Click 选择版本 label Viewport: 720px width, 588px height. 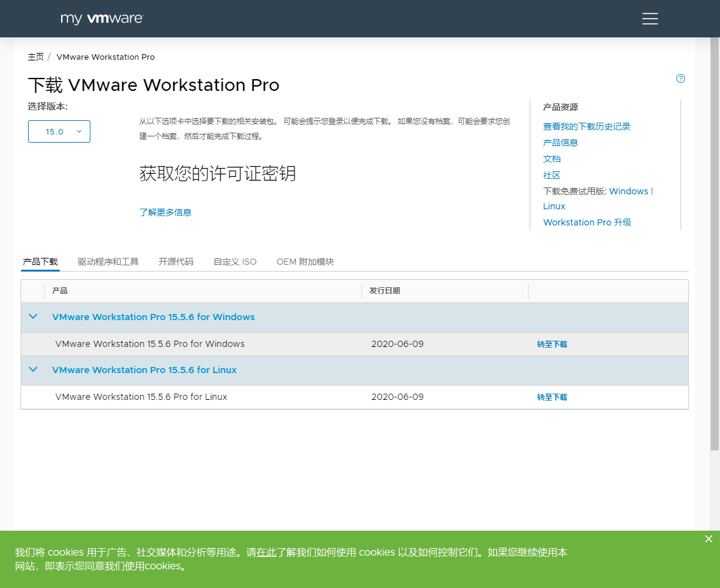pyautogui.click(x=48, y=107)
